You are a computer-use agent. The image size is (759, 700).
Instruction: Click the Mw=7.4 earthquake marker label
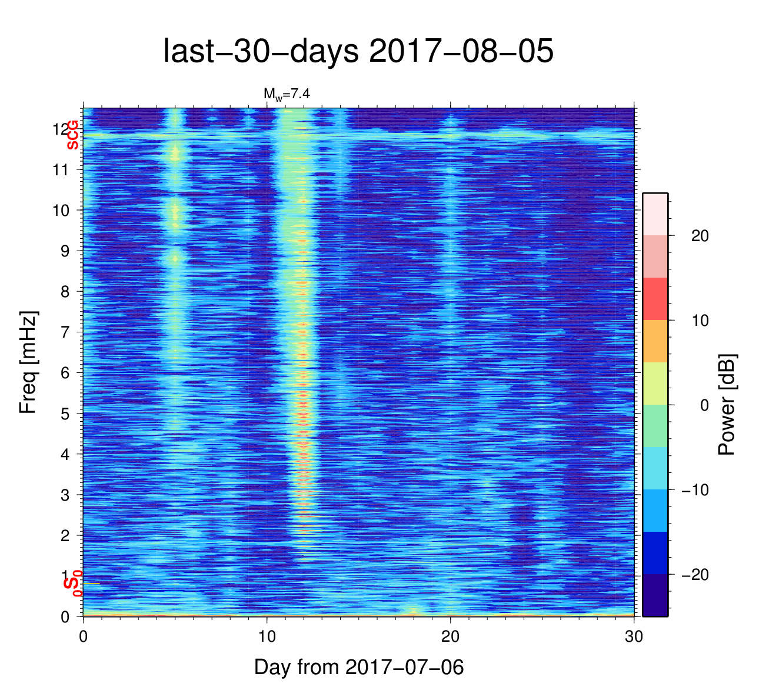(286, 94)
